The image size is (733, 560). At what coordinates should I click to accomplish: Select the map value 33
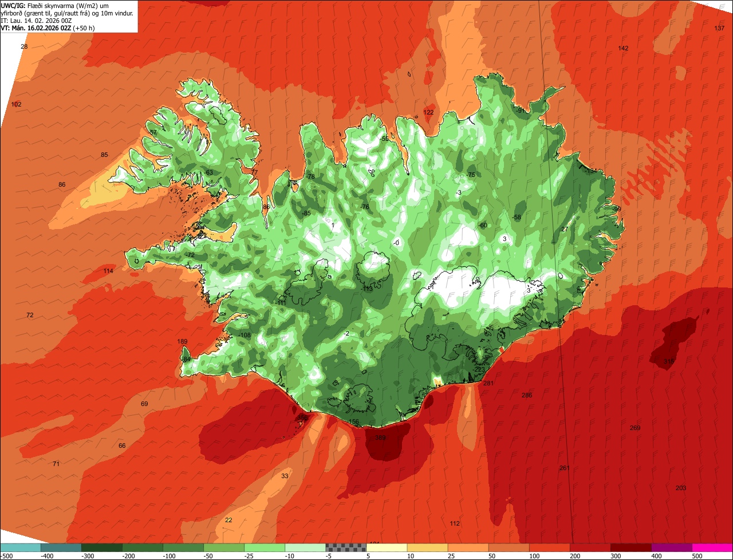pos(285,476)
